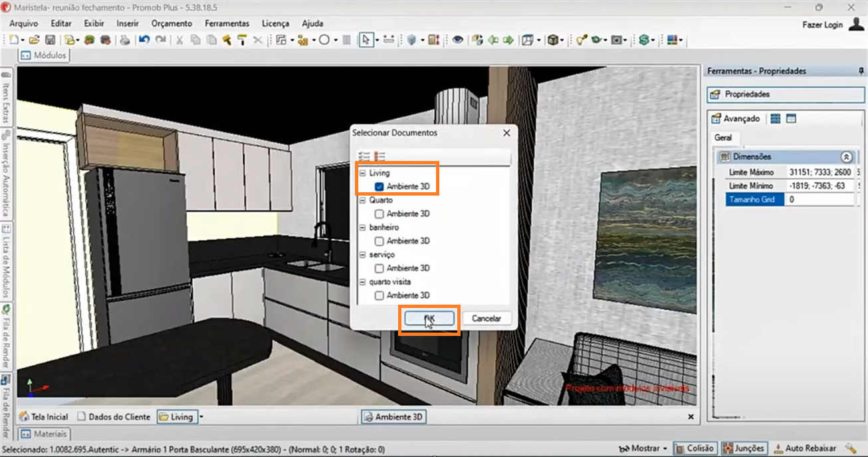Check Ambiente 3D under banheiro
The width and height of the screenshot is (868, 457).
click(x=379, y=241)
